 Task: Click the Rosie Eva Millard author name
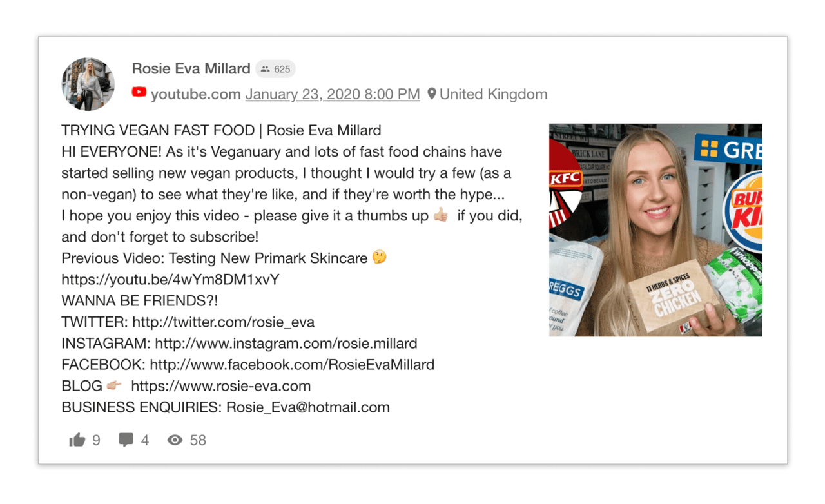[x=191, y=69]
